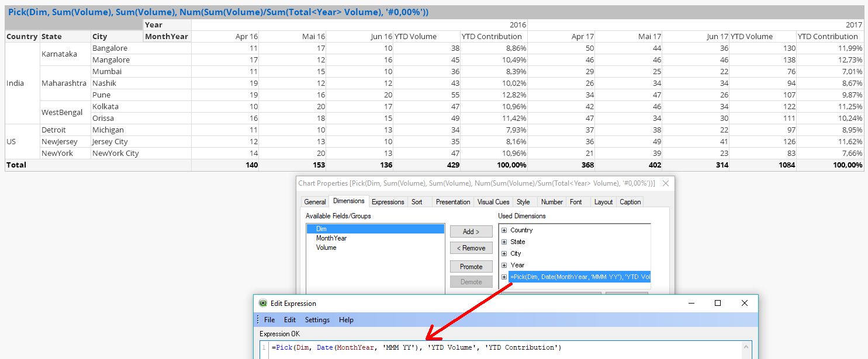Screen dimensions: 868x359
Task: Maximize the Edit Expression window
Action: [x=718, y=303]
